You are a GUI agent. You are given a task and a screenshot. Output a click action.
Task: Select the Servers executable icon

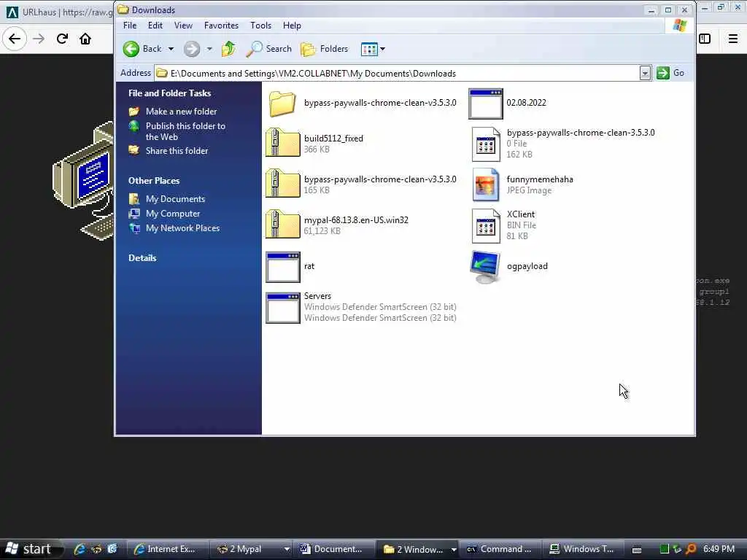point(283,308)
